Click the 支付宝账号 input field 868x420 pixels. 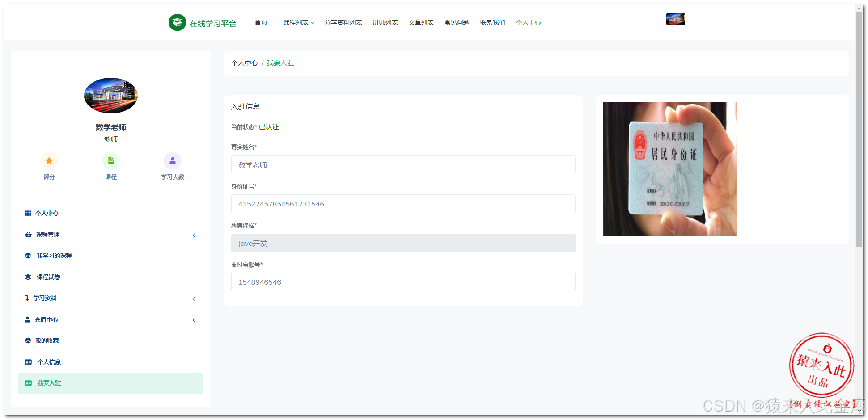[403, 282]
